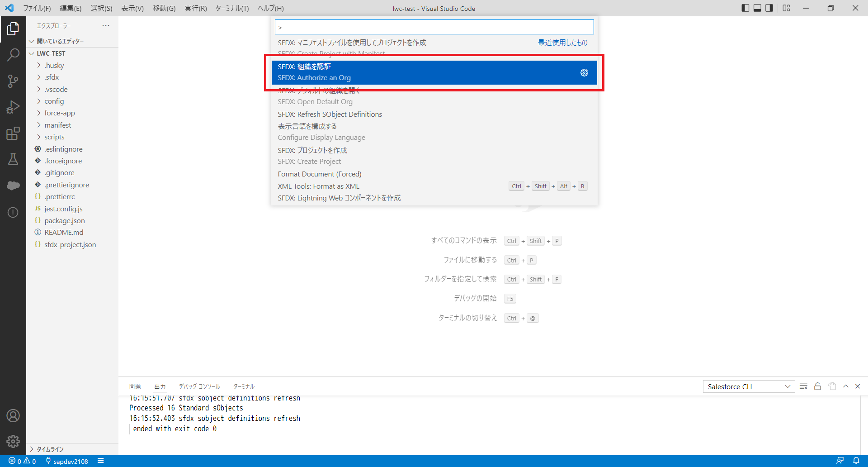
Task: Toggle primary side bar visibility
Action: (745, 8)
